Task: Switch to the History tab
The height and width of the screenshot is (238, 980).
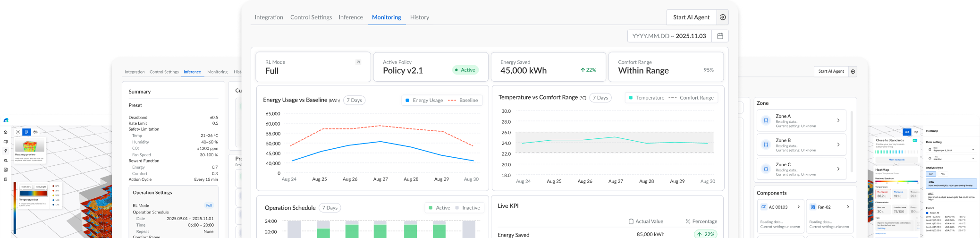Action: (x=419, y=17)
